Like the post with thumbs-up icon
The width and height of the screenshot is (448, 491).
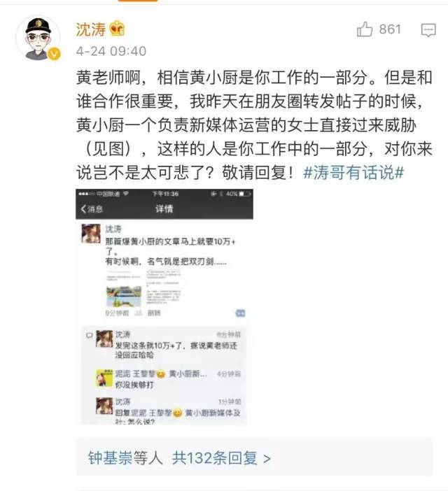pos(365,29)
